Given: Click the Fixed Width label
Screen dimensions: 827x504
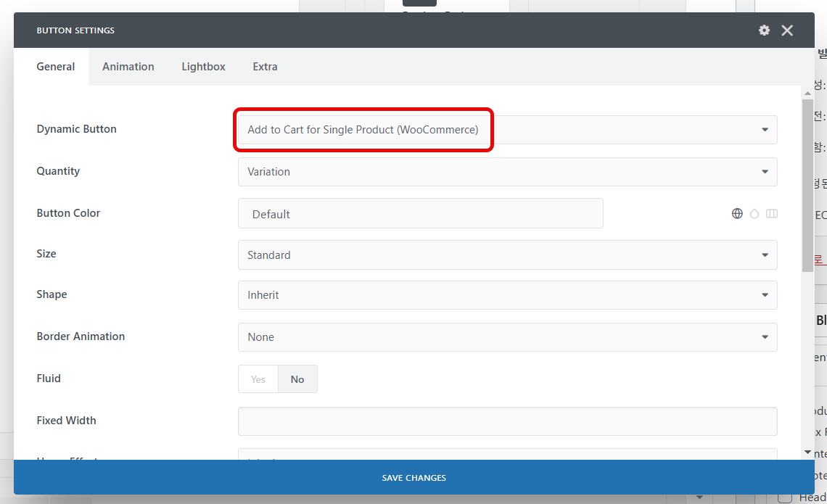Looking at the screenshot, I should 67,421.
